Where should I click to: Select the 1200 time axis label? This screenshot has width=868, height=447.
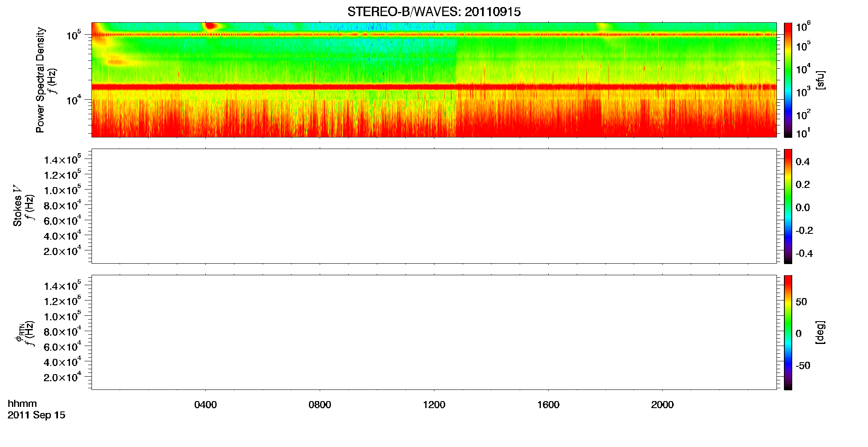click(x=434, y=405)
